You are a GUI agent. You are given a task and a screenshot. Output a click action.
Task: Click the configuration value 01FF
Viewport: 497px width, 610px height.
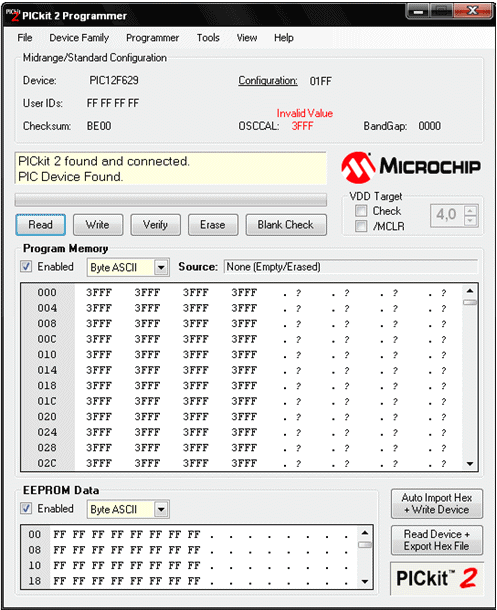[x=321, y=81]
